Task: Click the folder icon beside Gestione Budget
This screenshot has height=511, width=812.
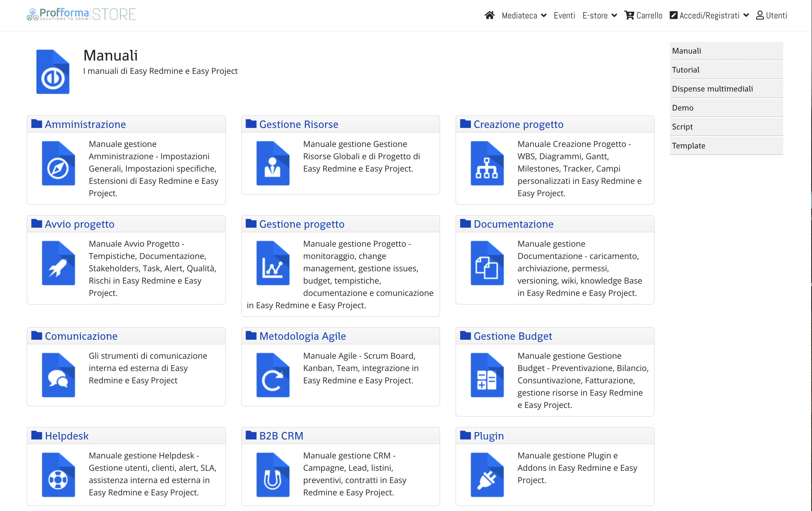Action: tap(466, 336)
